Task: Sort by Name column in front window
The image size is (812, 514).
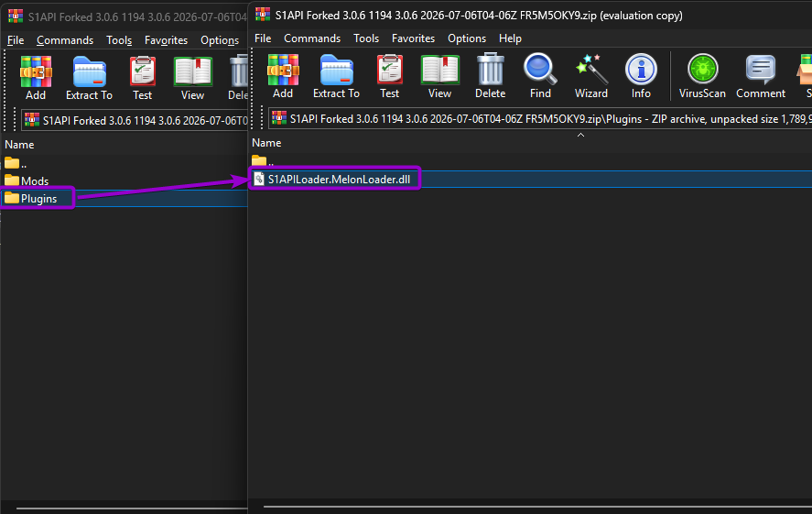Action: click(x=266, y=143)
